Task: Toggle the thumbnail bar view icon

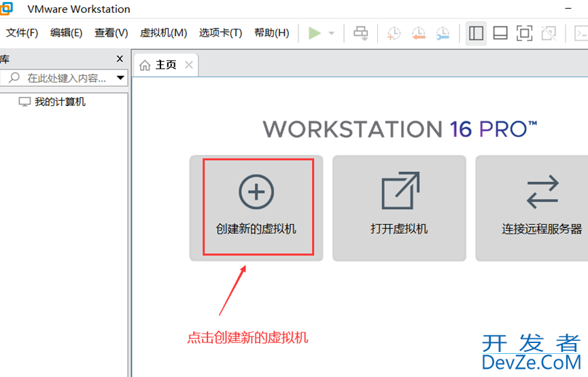Action: coord(500,33)
